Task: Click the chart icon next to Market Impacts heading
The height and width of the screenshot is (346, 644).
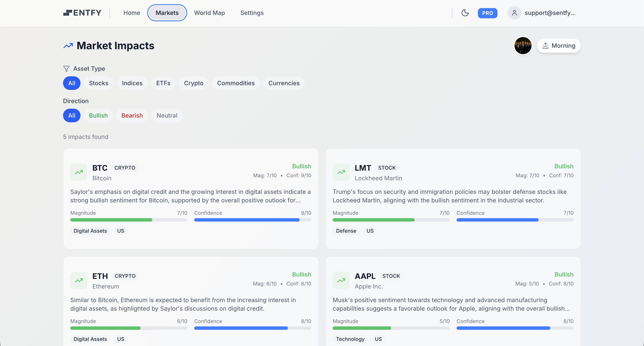Action: tap(68, 46)
